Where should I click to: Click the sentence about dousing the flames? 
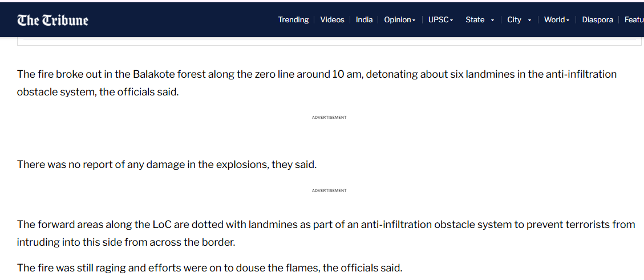tap(209, 267)
